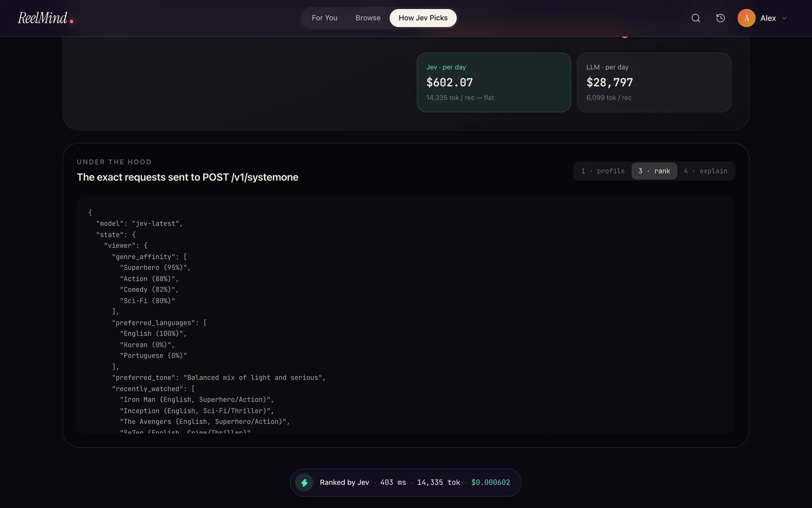The height and width of the screenshot is (508, 812).
Task: Open watch history clock icon
Action: tap(720, 18)
